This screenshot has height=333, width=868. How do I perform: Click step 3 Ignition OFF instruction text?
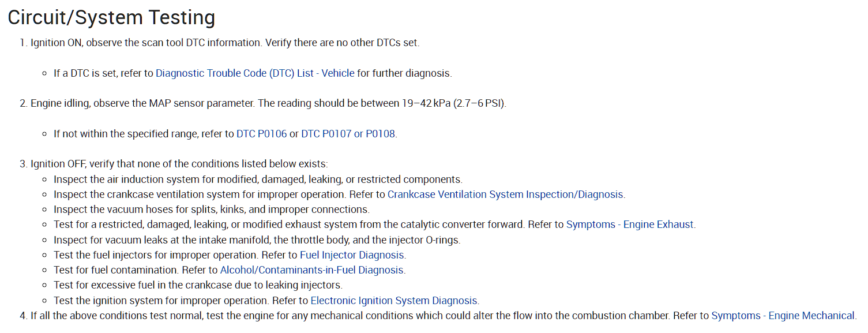click(x=179, y=164)
